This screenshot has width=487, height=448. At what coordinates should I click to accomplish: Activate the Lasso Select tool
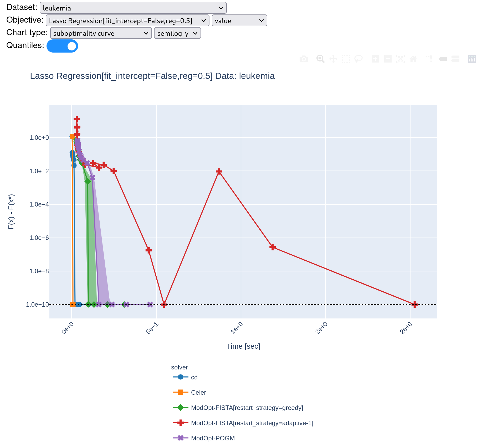tap(358, 59)
